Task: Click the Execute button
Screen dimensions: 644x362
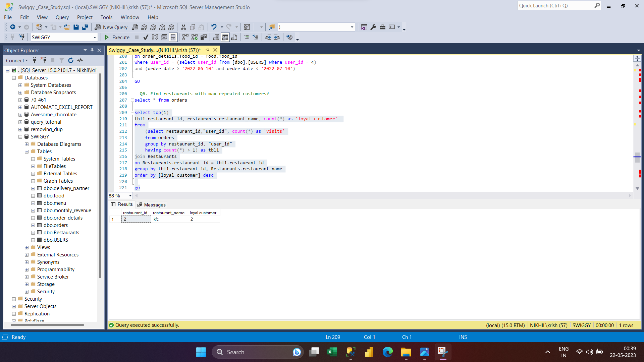Action: (x=117, y=37)
